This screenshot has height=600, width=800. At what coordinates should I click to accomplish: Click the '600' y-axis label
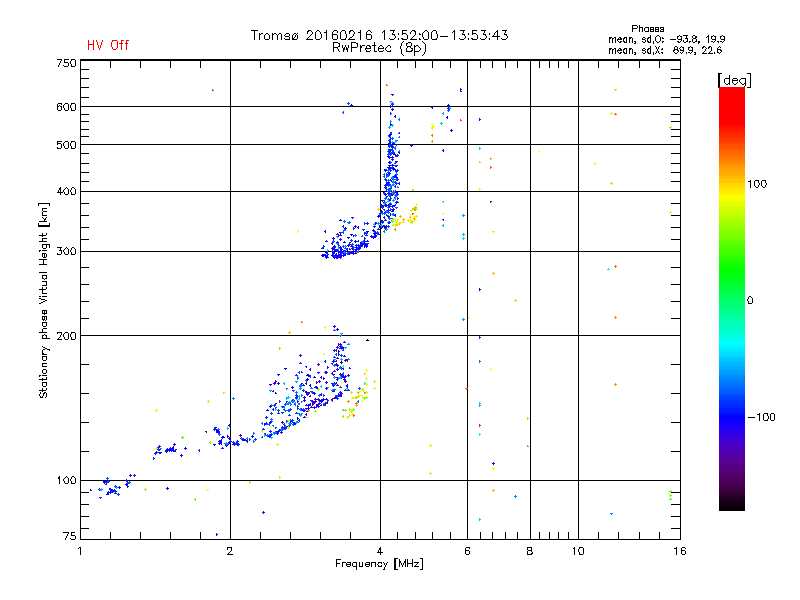point(66,107)
